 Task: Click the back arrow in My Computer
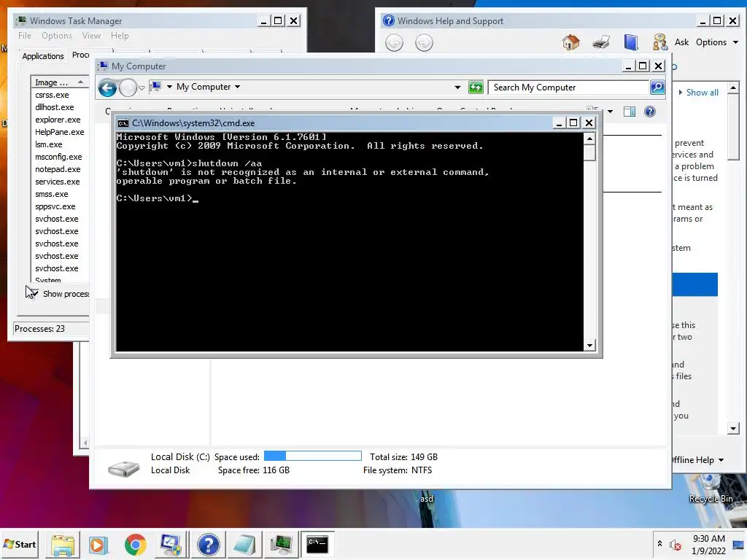108,87
